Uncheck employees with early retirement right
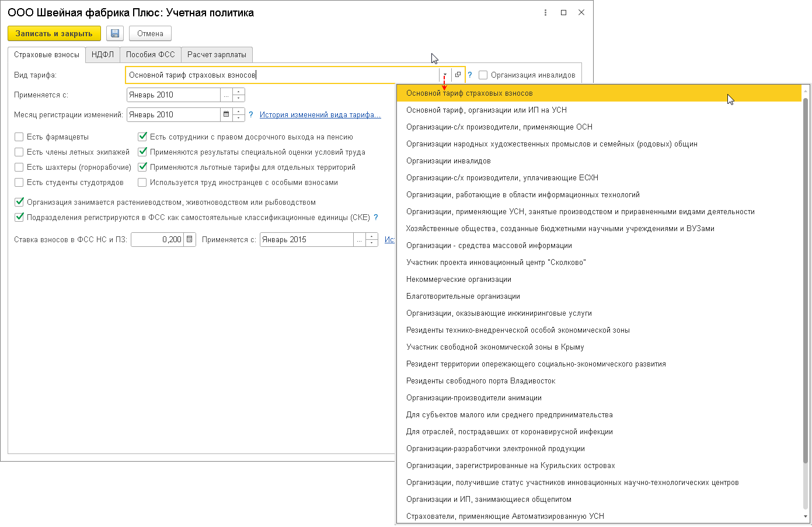Image resolution: width=812 pixels, height=527 pixels. click(x=142, y=137)
